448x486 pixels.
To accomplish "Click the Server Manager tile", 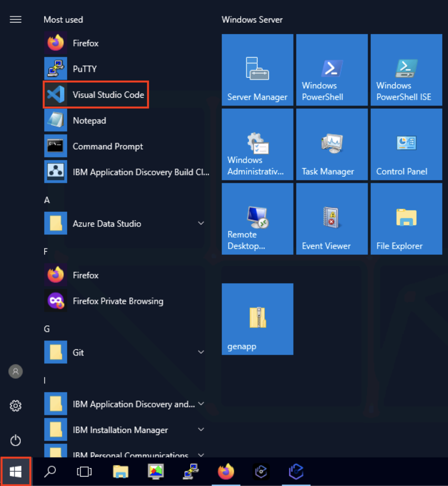I will tap(257, 70).
